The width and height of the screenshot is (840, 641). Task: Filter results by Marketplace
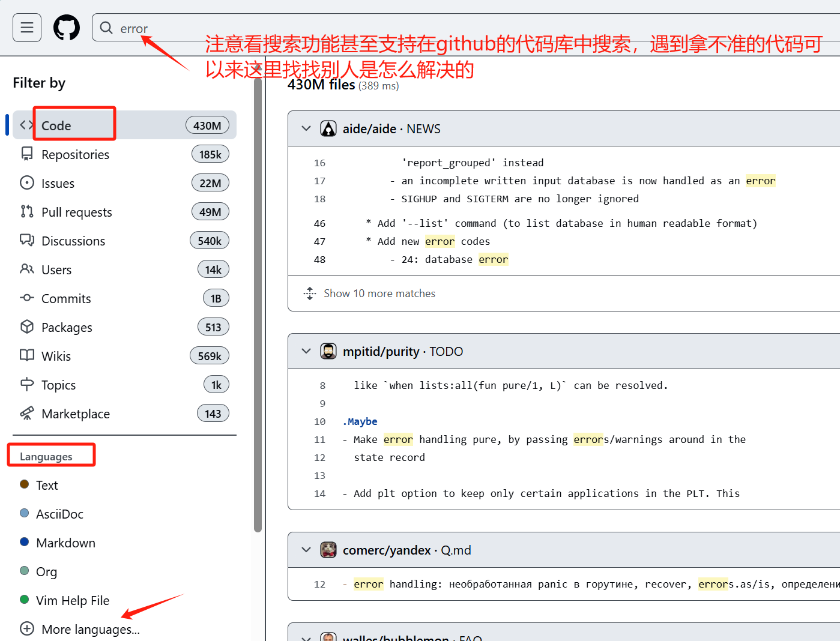pos(124,414)
